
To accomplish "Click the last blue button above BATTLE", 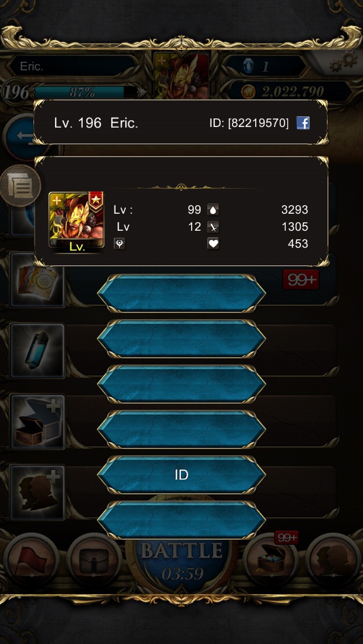I will [x=181, y=520].
